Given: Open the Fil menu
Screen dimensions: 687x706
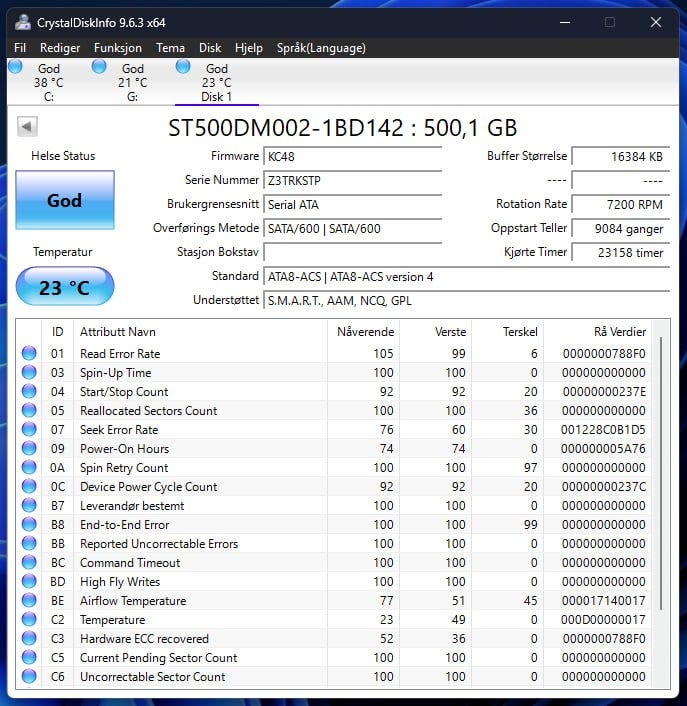Looking at the screenshot, I should click(x=20, y=48).
